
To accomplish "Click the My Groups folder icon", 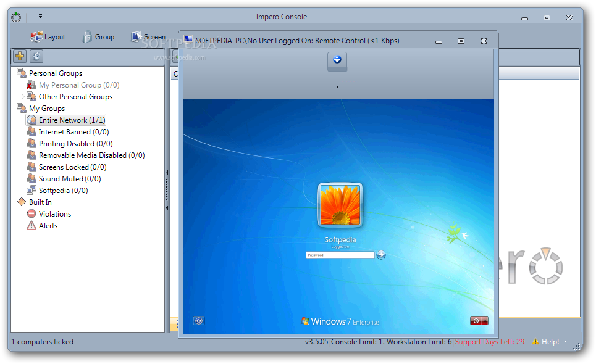I will click(x=21, y=108).
